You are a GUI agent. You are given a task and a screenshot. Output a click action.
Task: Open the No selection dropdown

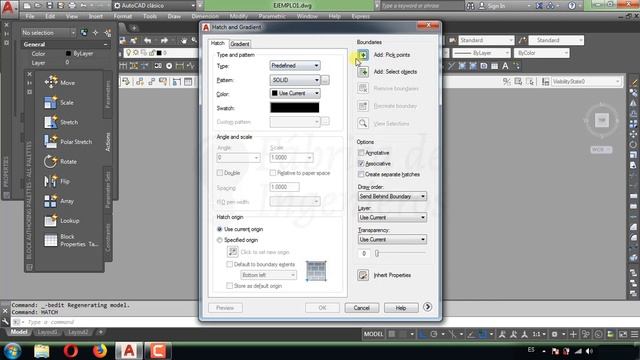coord(48,33)
